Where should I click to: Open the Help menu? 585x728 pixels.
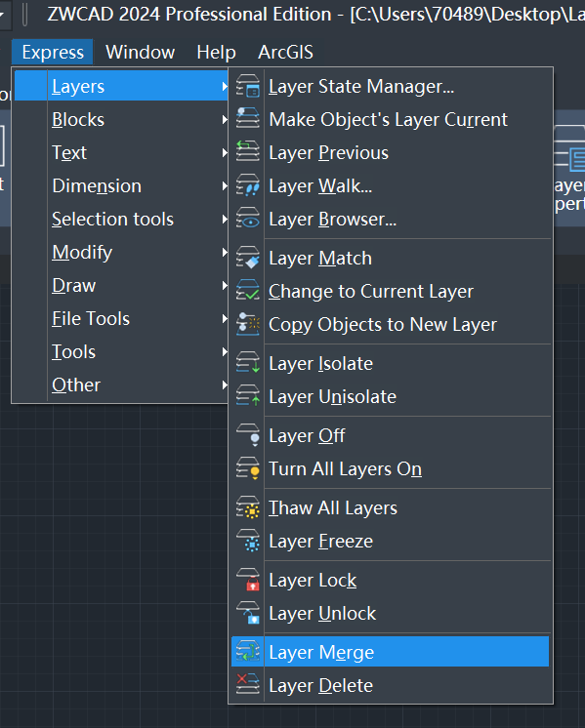216,52
